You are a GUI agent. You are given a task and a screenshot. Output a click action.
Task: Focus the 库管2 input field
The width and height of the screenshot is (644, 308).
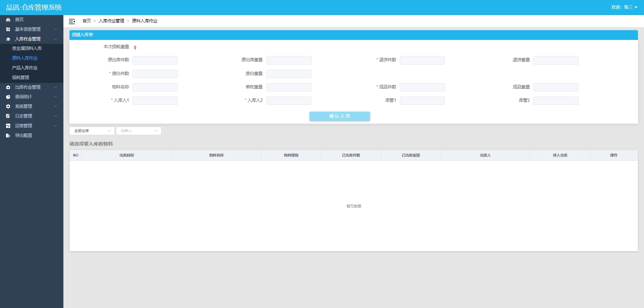pos(556,101)
